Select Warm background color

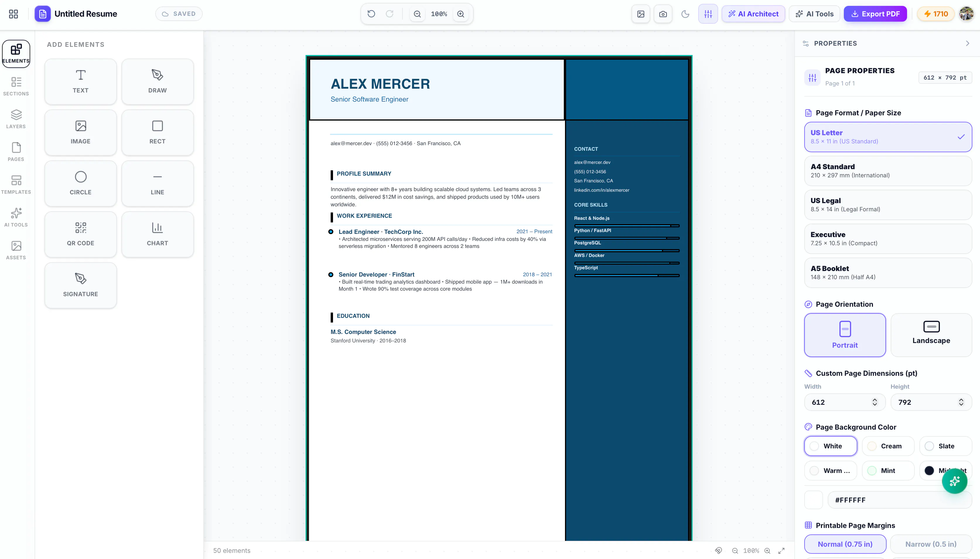tap(831, 471)
